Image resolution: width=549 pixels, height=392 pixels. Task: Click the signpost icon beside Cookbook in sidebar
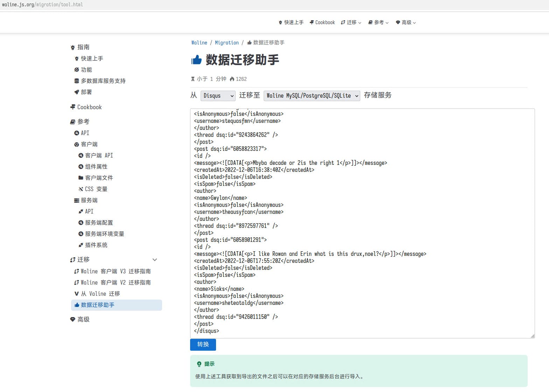[x=73, y=107]
